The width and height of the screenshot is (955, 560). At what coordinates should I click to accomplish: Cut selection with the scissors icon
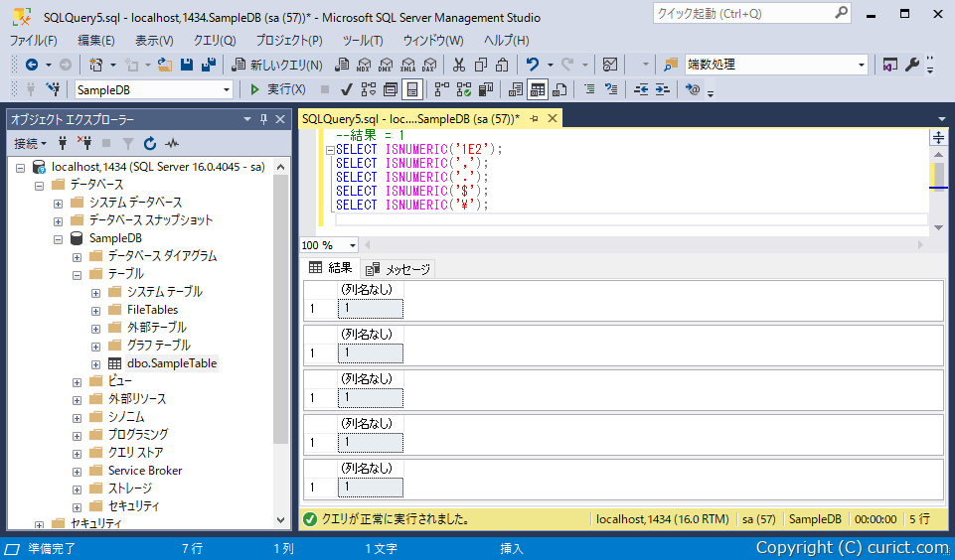click(459, 65)
